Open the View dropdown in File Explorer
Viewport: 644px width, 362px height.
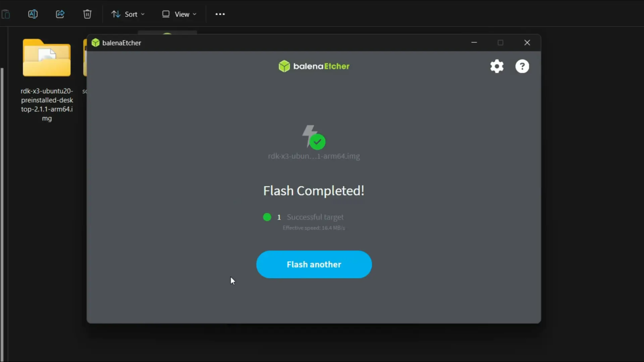tap(179, 14)
